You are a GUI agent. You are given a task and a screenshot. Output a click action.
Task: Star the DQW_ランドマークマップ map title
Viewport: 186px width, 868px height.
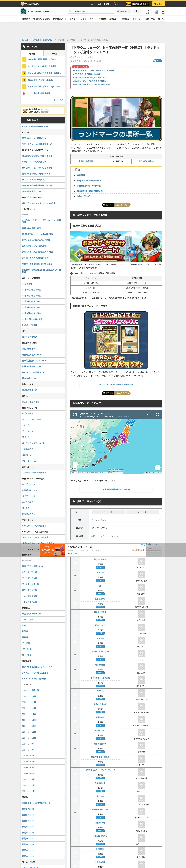coord(109,413)
